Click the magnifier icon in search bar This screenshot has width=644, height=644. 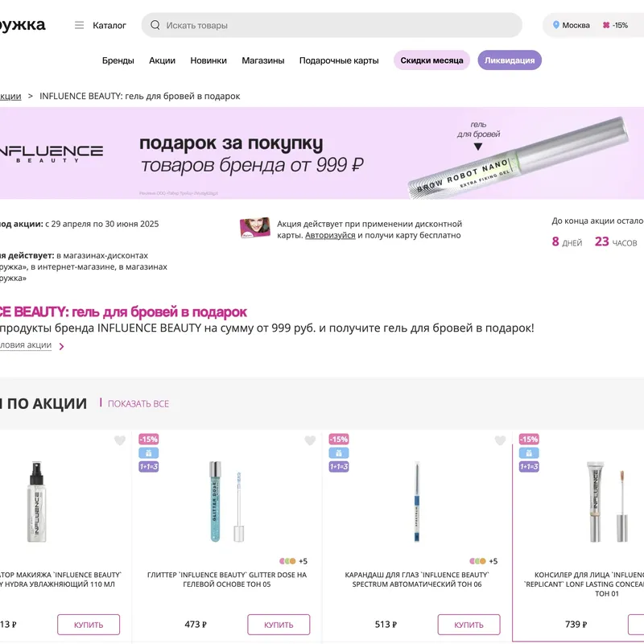[x=155, y=25]
